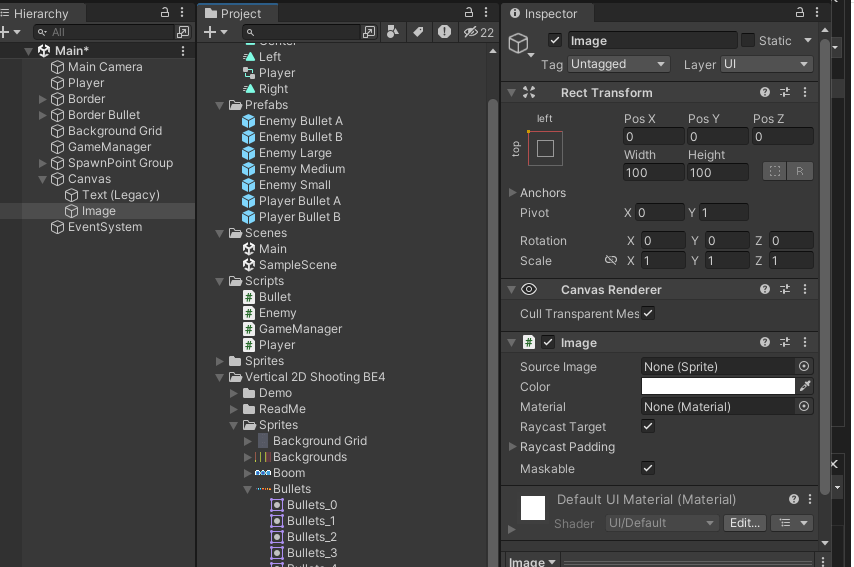Screen dimensions: 854x567
Task: Open search window icon in Hierarchy panel
Action: [183, 32]
